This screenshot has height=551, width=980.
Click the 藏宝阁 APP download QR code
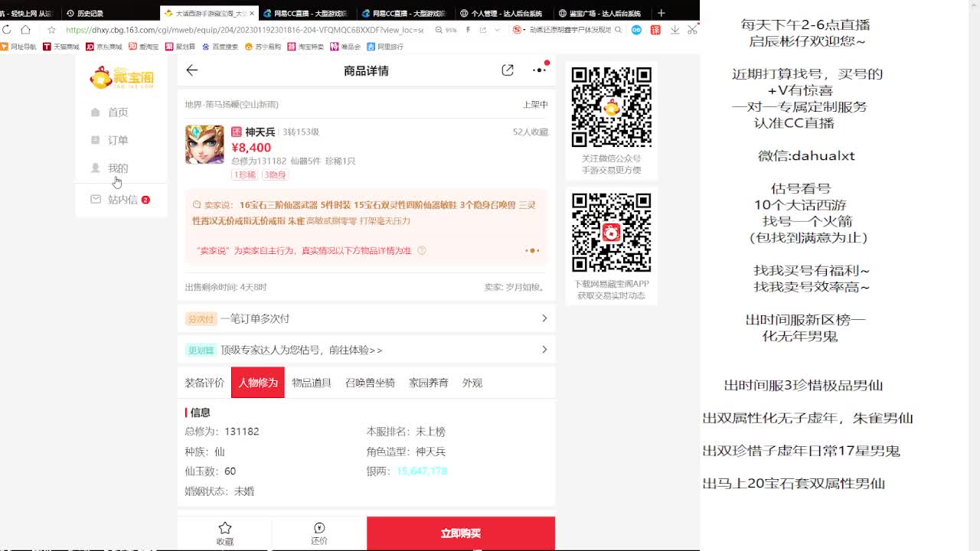tap(612, 233)
